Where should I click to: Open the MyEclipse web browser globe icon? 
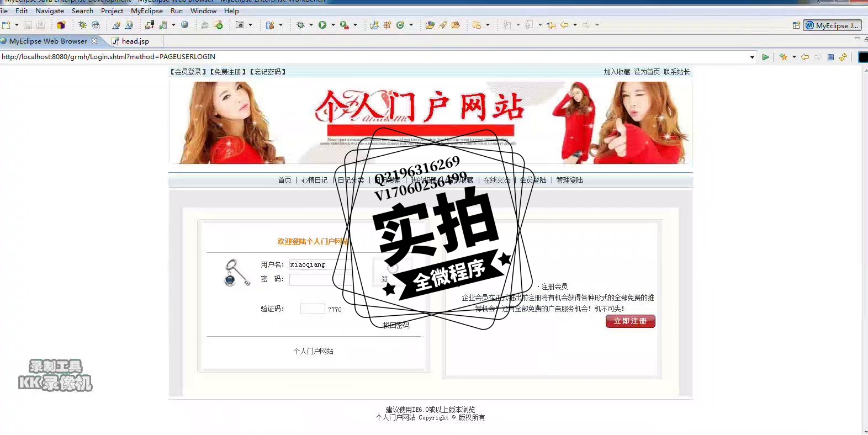click(185, 25)
